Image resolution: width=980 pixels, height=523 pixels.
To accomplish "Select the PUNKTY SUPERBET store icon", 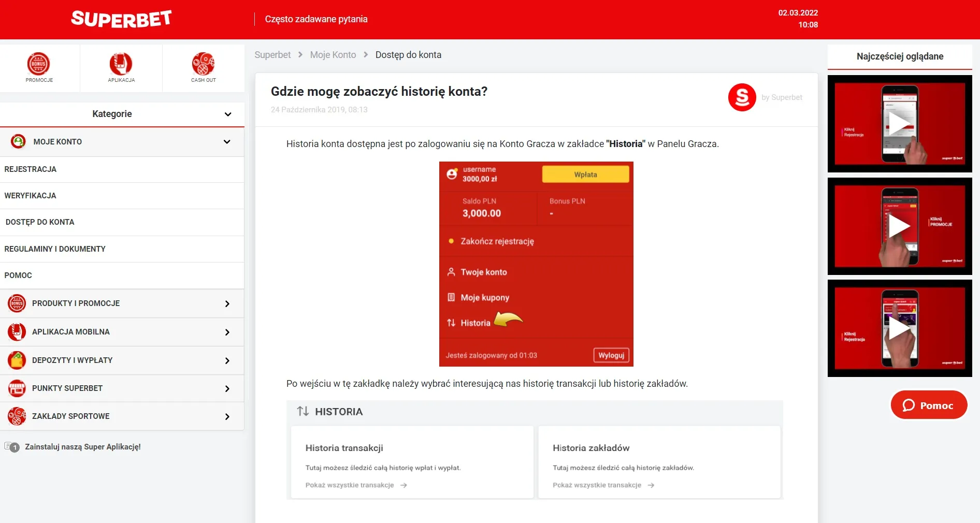I will tap(17, 388).
